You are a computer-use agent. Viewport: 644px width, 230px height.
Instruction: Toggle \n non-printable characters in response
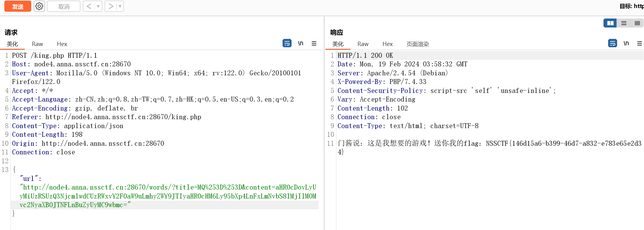[626, 43]
